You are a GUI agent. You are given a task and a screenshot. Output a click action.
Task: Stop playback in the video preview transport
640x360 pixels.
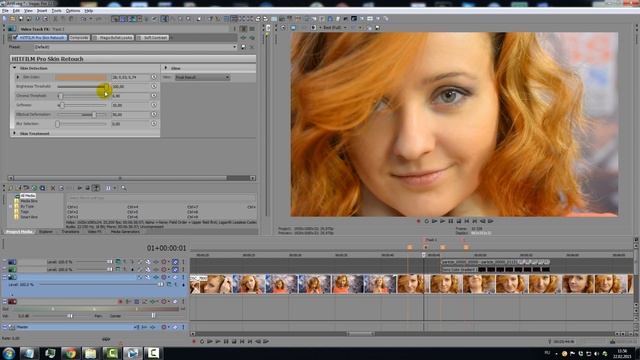click(459, 221)
